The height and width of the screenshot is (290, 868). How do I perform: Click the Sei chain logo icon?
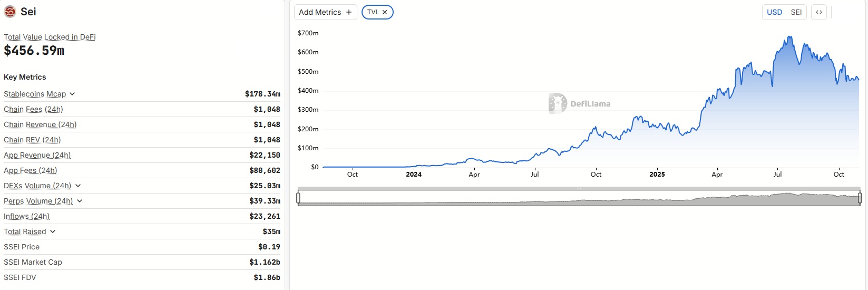pos(10,12)
